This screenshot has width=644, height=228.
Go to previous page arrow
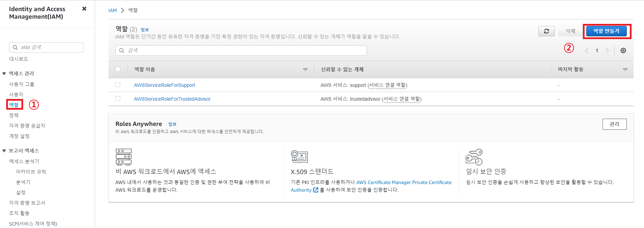587,51
